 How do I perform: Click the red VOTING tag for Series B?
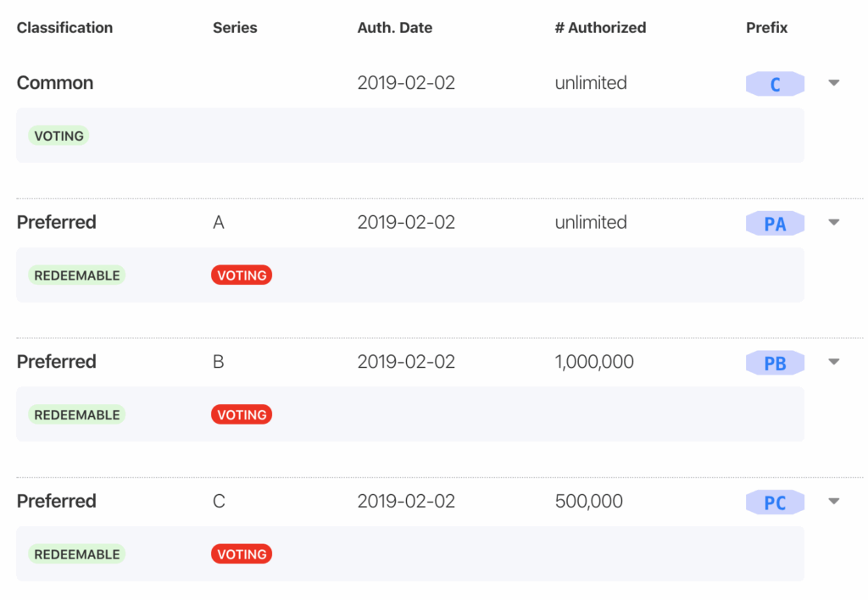(242, 414)
